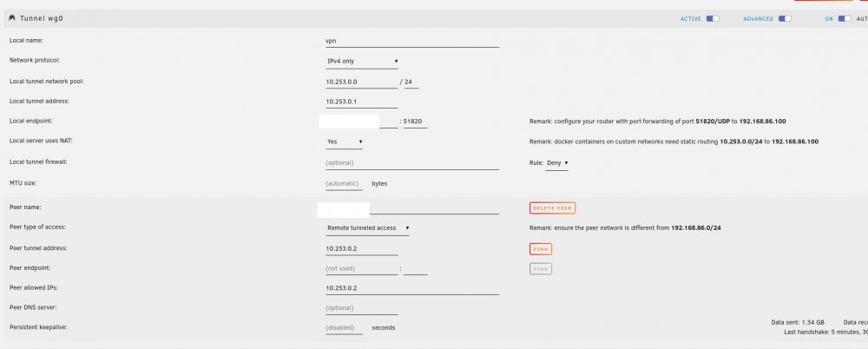
Task: Click the Local tunnel firewall optional field
Action: (411, 163)
